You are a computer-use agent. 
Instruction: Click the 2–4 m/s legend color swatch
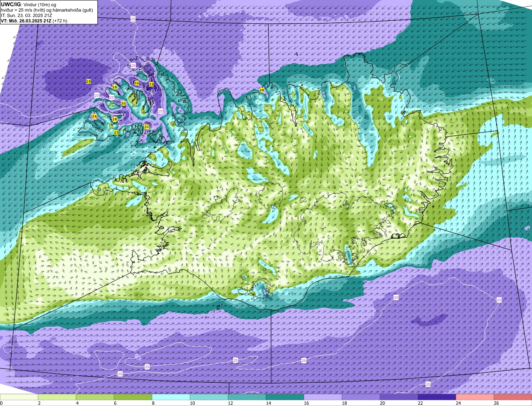57,397
